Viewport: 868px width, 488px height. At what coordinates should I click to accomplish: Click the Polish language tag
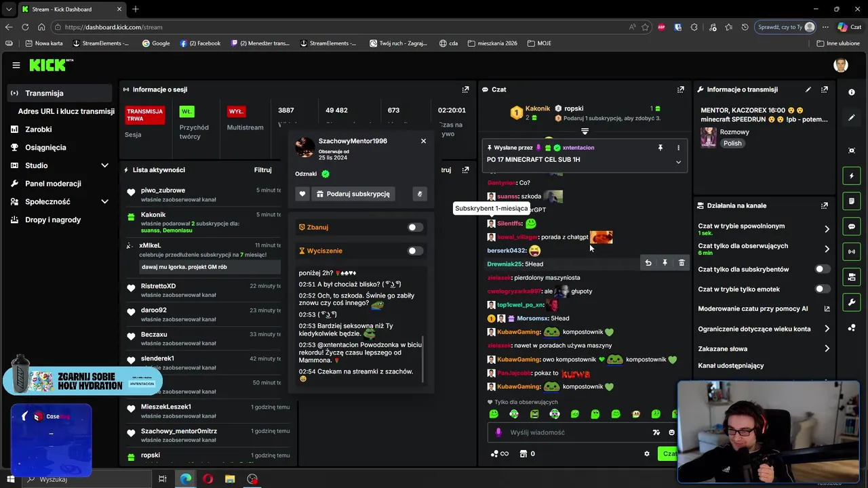pos(732,143)
